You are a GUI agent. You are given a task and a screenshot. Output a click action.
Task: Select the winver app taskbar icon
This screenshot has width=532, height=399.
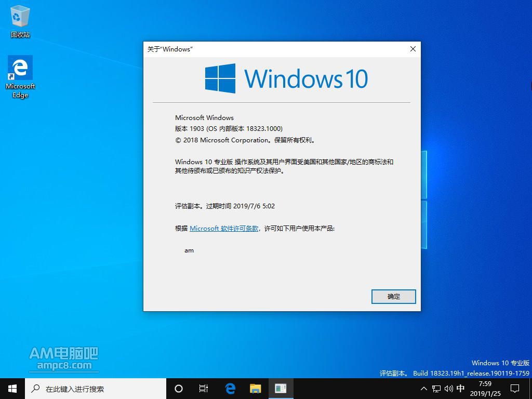(281, 389)
